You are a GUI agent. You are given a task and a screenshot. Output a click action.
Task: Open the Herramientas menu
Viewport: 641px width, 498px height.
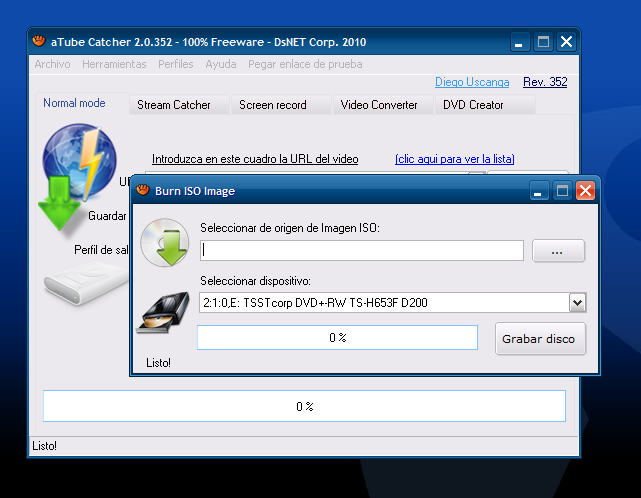click(x=114, y=64)
